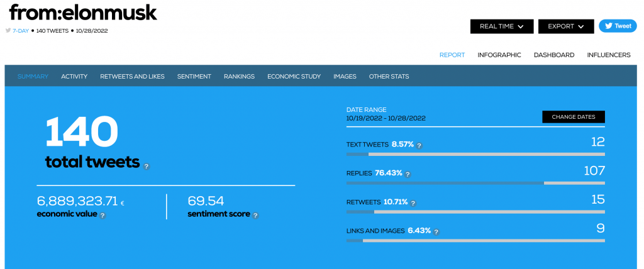
Task: Click the Text Tweets progress bar
Action: click(475, 155)
